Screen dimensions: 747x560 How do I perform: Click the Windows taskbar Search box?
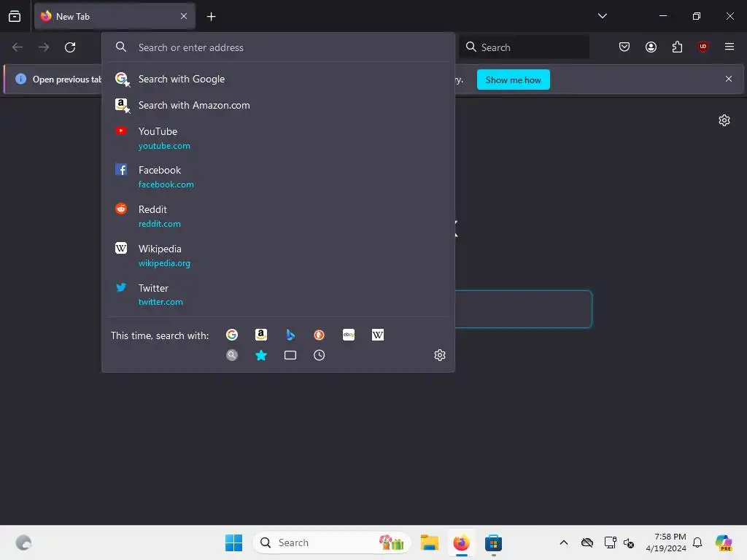(332, 542)
